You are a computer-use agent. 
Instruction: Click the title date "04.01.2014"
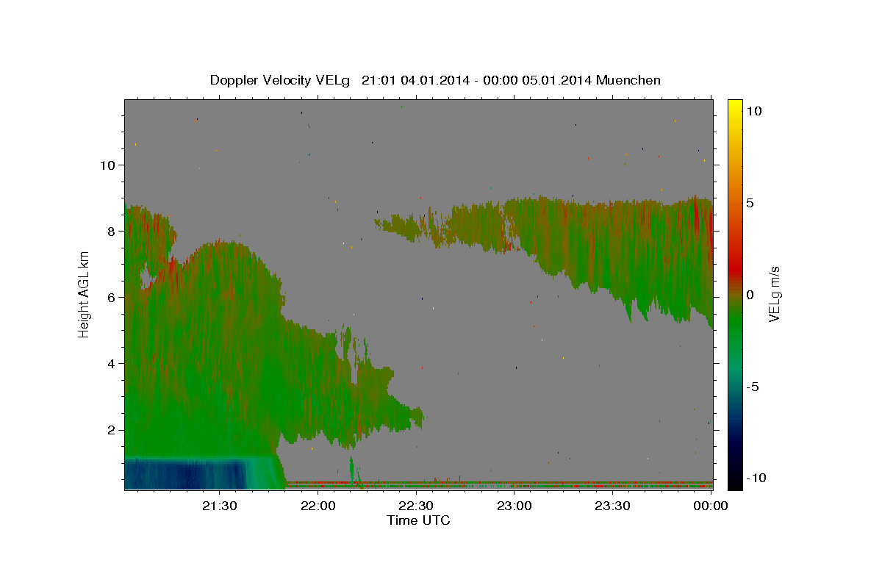click(x=435, y=80)
